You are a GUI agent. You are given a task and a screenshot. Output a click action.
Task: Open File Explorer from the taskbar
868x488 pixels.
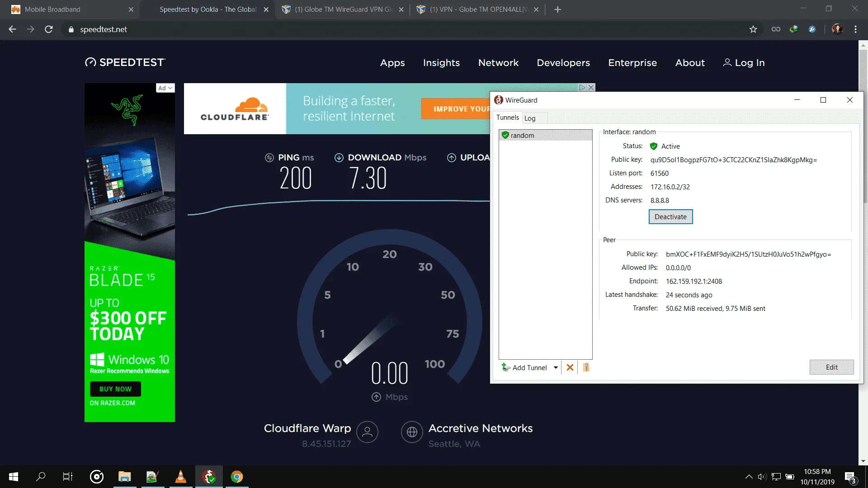[124, 477]
